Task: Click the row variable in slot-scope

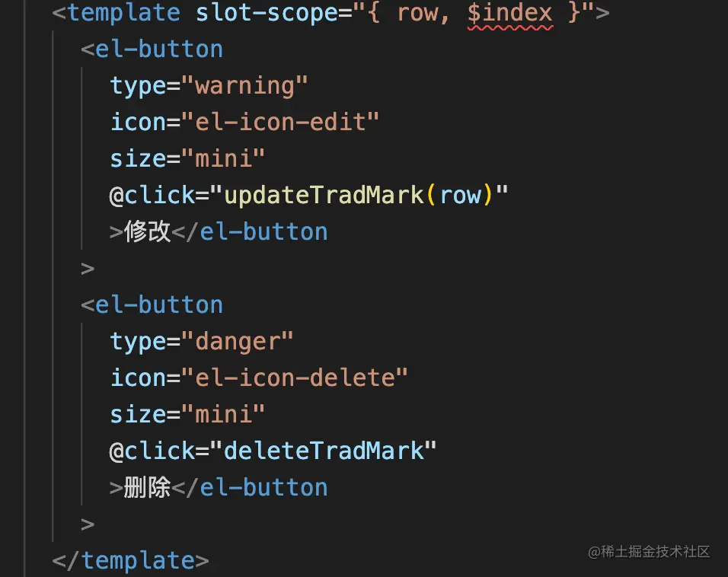Action: point(417,13)
